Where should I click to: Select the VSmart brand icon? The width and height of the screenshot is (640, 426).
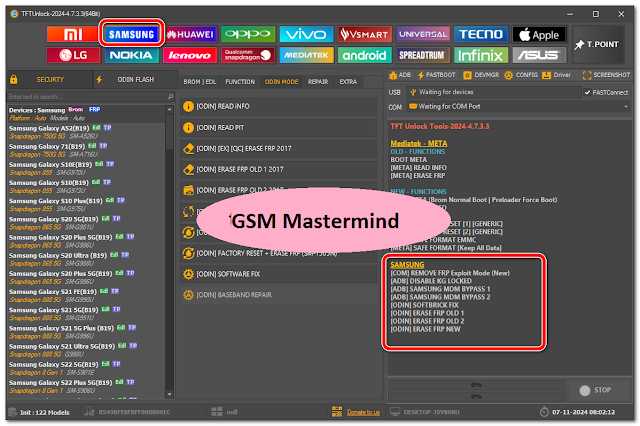coord(364,34)
